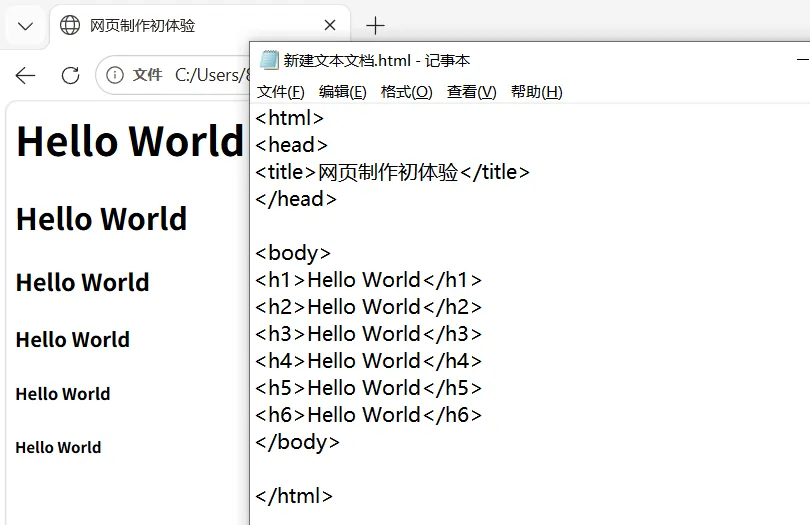Click the <h5>Hello World</h5> code line
Viewport: 810px width, 525px height.
(x=368, y=388)
